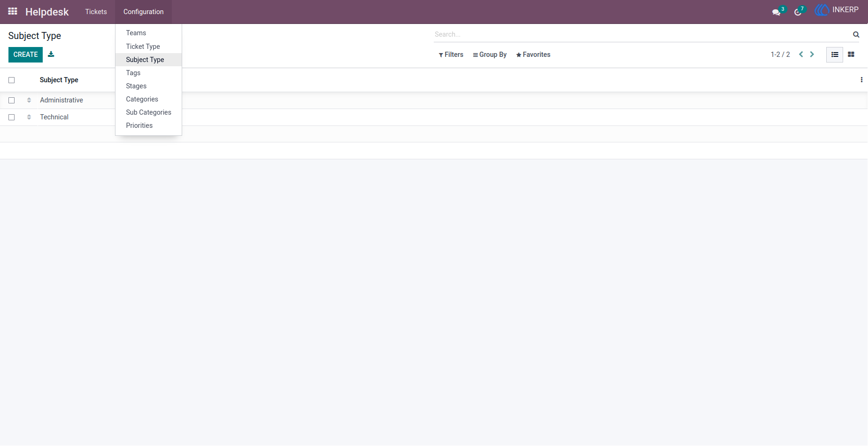The height and width of the screenshot is (446, 868).
Task: Open the activities clock icon
Action: coord(798,12)
